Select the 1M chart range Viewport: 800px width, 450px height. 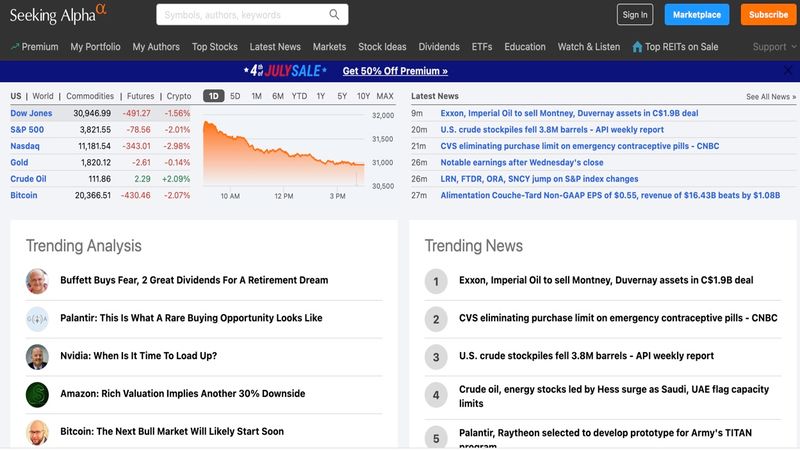[257, 96]
